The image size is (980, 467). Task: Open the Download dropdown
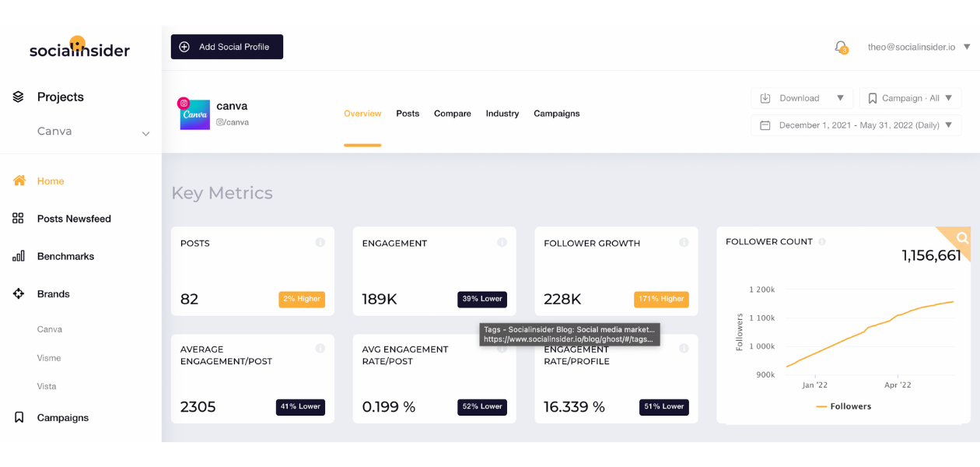click(x=802, y=98)
